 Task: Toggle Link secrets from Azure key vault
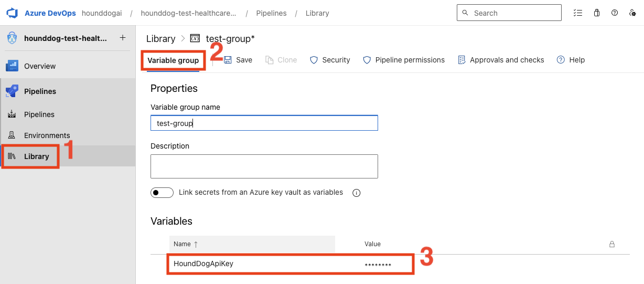click(x=162, y=193)
